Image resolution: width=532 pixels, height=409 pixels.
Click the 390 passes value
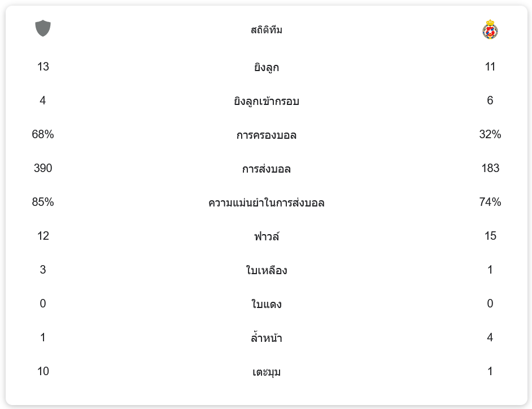coord(43,168)
